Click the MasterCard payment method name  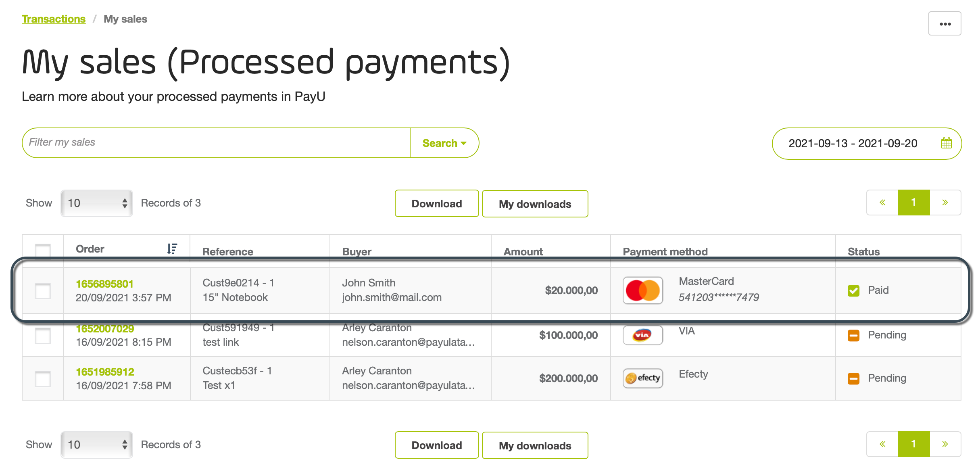(x=706, y=281)
